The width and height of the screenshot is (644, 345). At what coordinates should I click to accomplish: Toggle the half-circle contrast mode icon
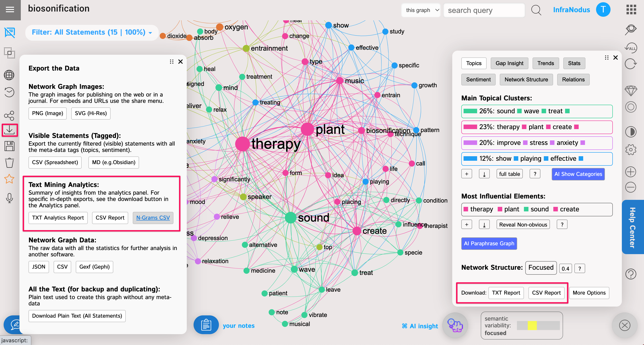630,132
